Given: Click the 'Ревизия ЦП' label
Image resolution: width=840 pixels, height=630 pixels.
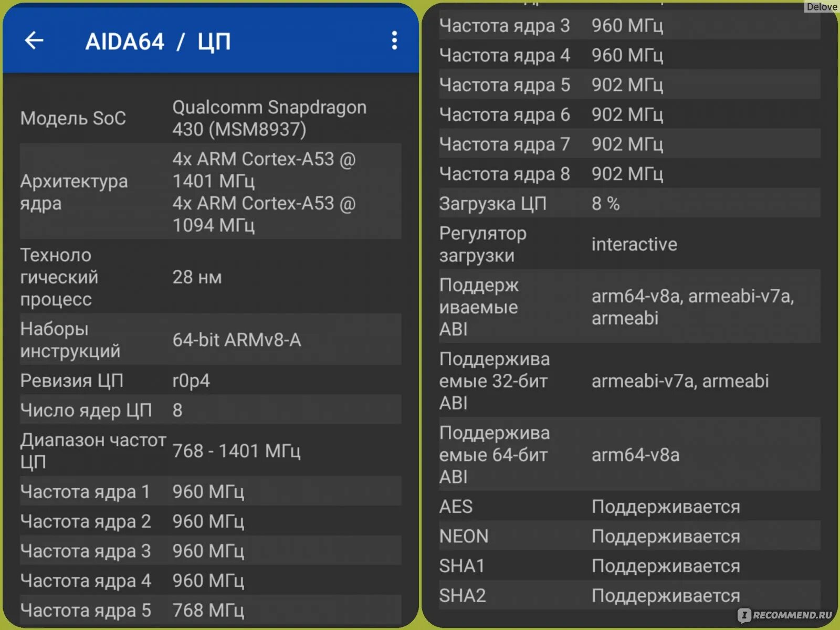Looking at the screenshot, I should coord(72,381).
